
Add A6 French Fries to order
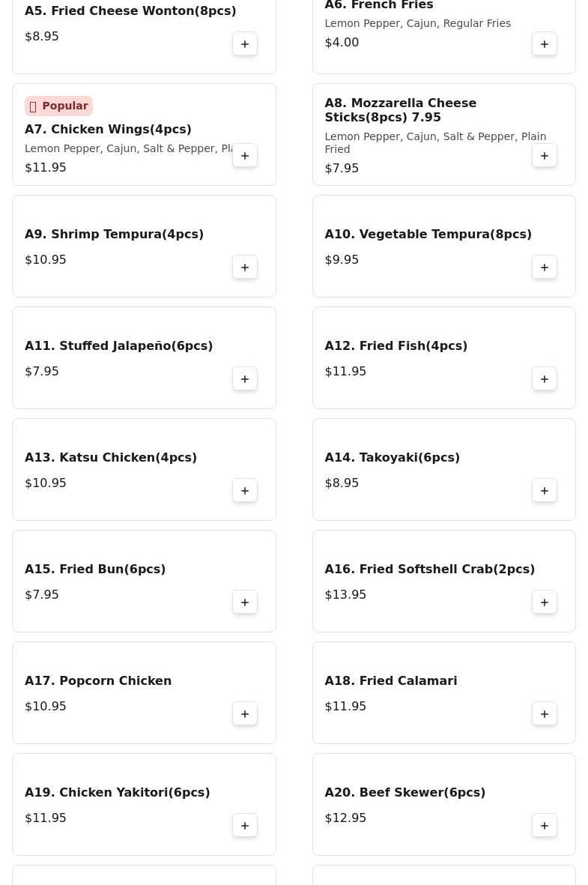click(545, 44)
